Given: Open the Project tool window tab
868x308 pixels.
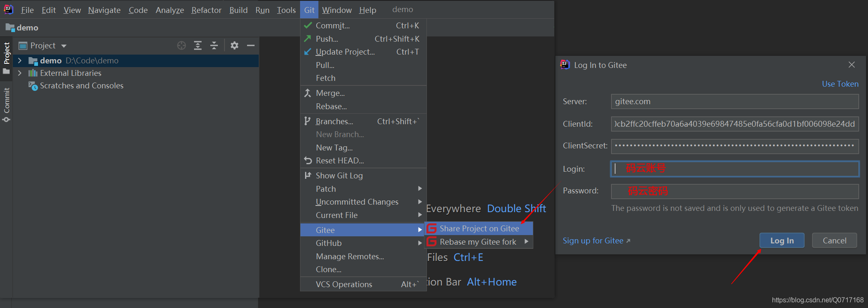Looking at the screenshot, I should pyautogui.click(x=6, y=58).
